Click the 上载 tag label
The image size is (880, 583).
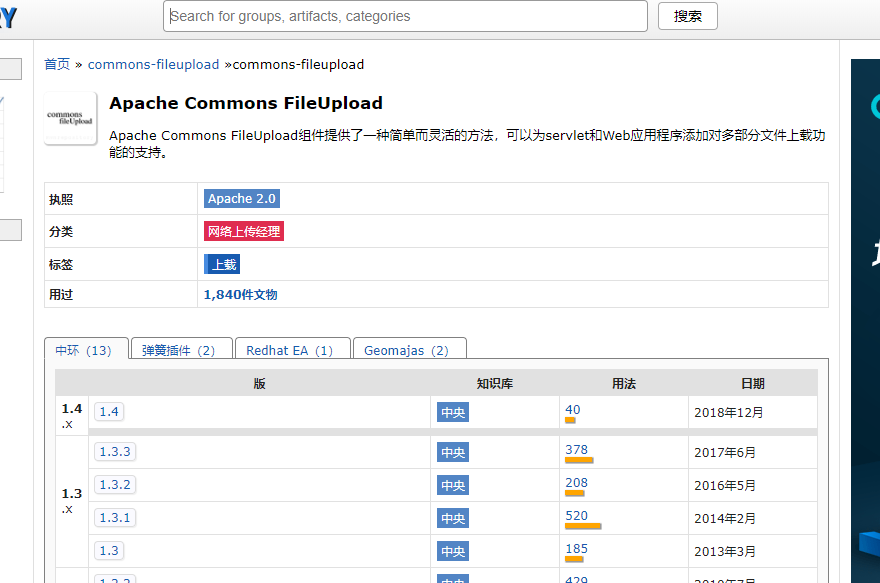[x=222, y=264]
